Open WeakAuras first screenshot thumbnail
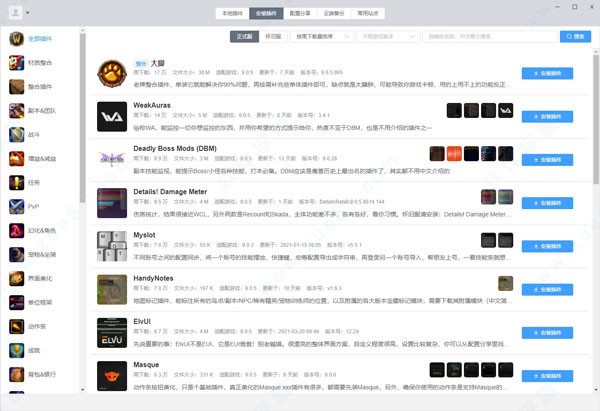Viewport: 600px width, 411px height. (x=454, y=111)
